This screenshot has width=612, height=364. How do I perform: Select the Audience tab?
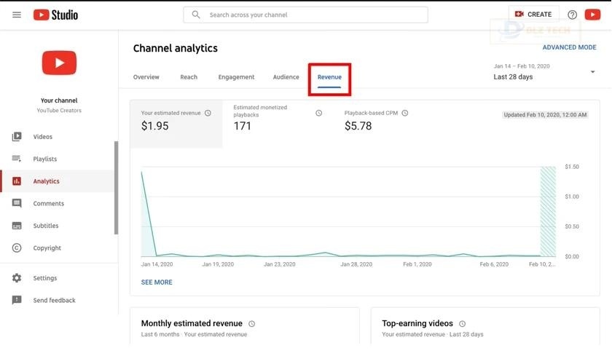pyautogui.click(x=286, y=77)
